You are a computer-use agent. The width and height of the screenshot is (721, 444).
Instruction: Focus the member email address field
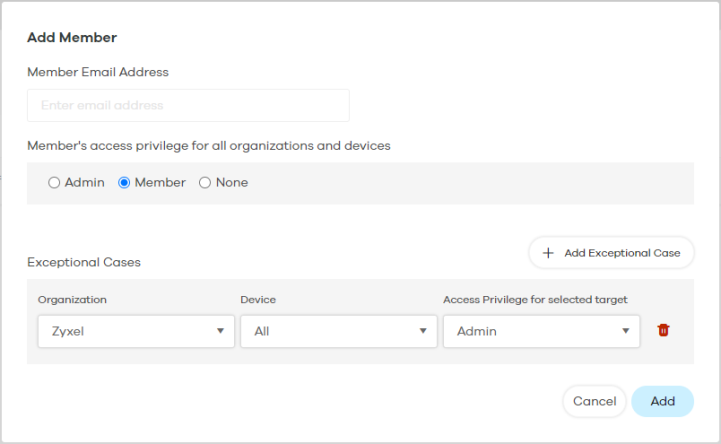188,105
